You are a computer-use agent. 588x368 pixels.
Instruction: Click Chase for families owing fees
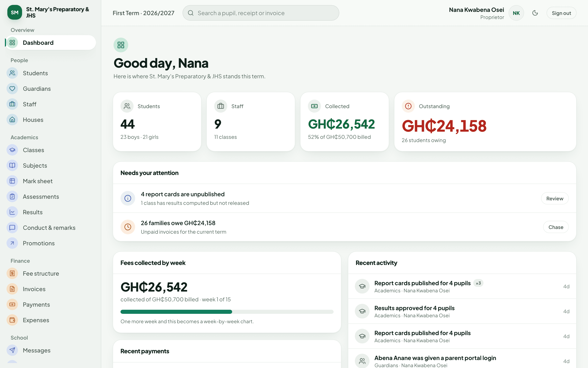tap(556, 227)
